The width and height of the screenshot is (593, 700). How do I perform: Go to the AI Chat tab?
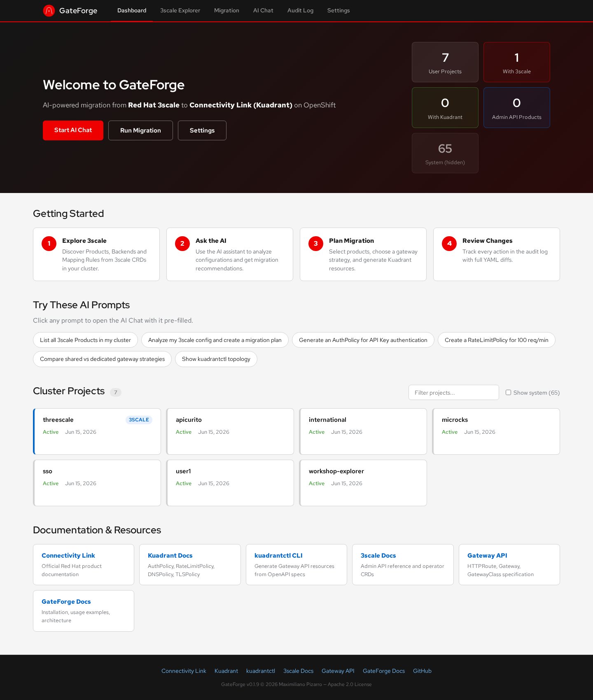(x=263, y=11)
